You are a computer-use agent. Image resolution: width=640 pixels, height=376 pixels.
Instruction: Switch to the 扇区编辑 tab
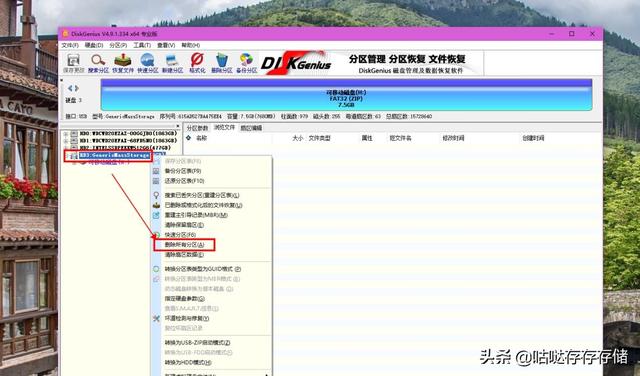251,128
